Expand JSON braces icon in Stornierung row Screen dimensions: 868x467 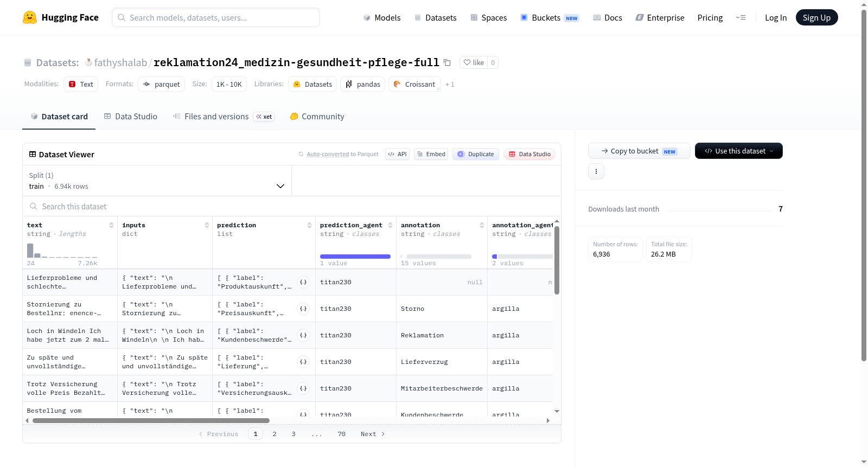[x=303, y=309]
